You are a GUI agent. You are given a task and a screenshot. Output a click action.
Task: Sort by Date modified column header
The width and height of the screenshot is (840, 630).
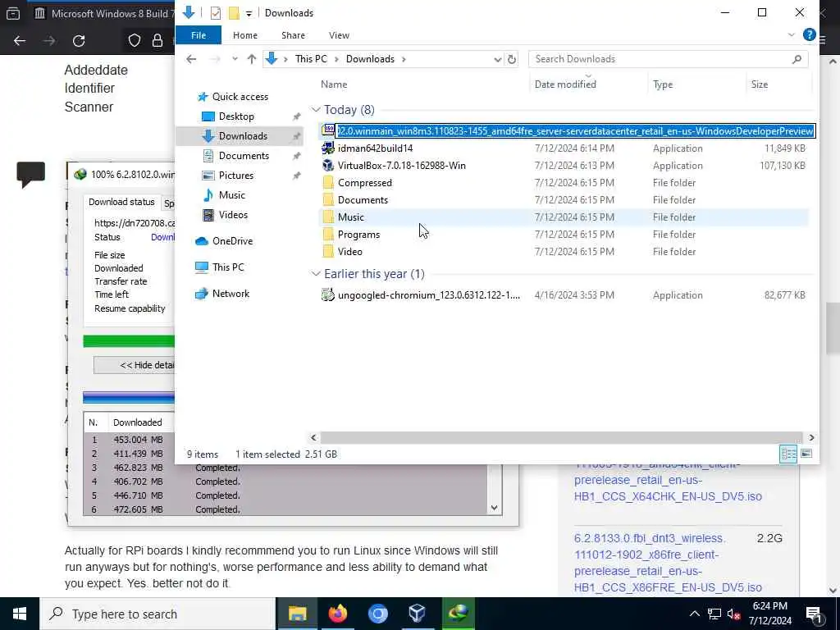[x=565, y=84]
